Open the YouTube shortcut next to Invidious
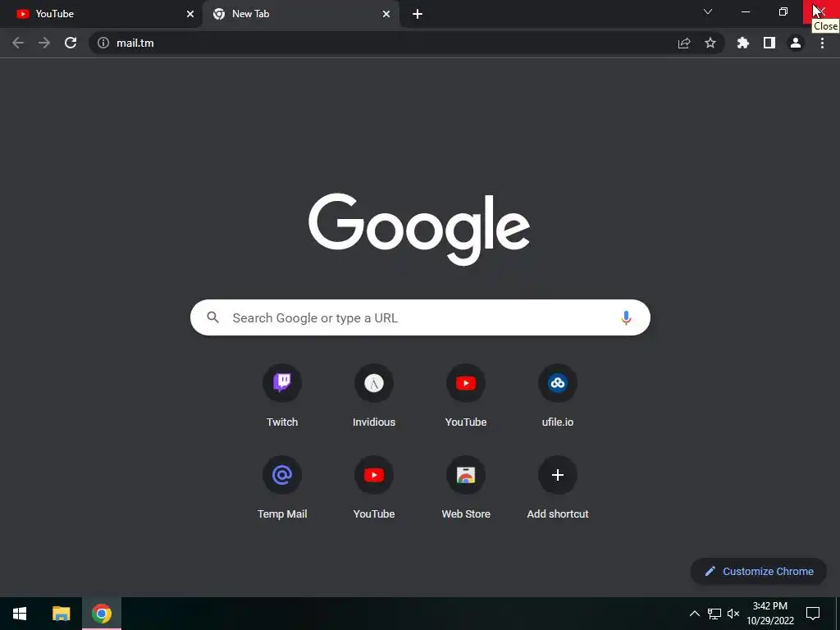This screenshot has height=630, width=840. tap(466, 383)
